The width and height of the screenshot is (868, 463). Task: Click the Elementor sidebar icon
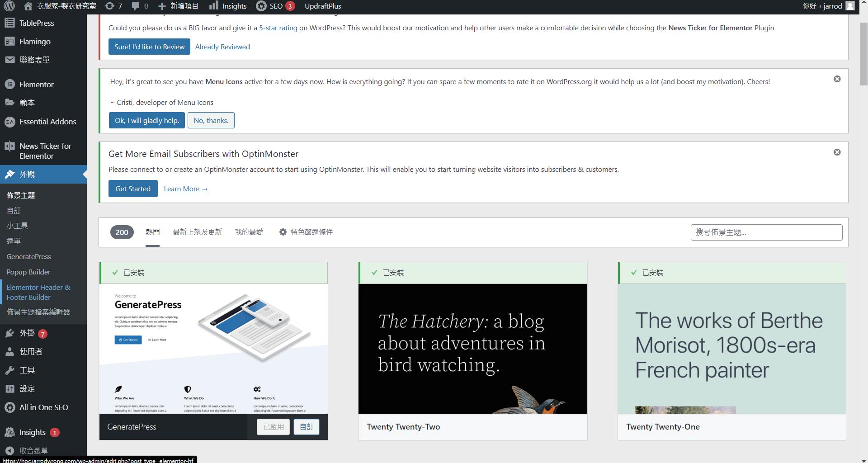pyautogui.click(x=9, y=85)
